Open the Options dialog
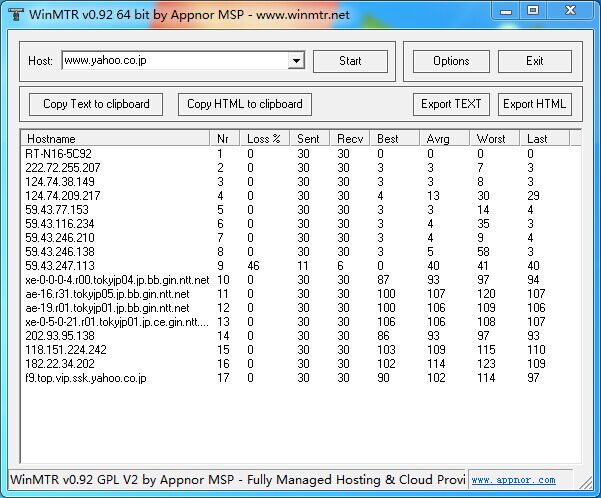This screenshot has height=498, width=601. [451, 61]
